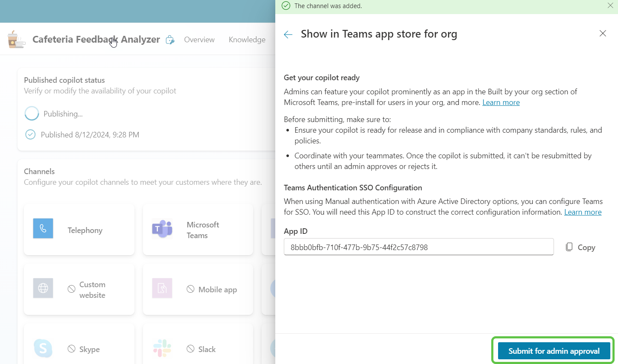Image resolution: width=618 pixels, height=364 pixels.
Task: Select the Slack channel icon
Action: [x=162, y=349]
